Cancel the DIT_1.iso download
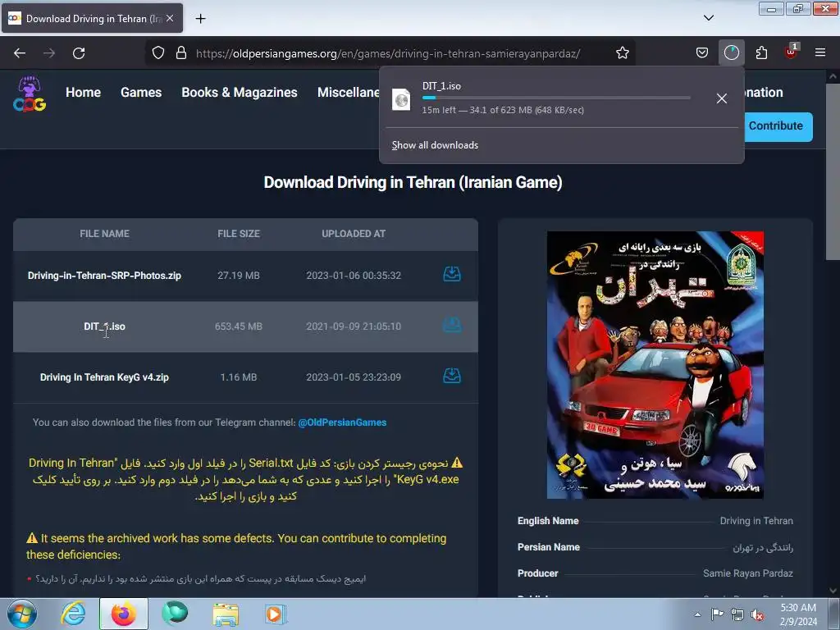 [722, 98]
